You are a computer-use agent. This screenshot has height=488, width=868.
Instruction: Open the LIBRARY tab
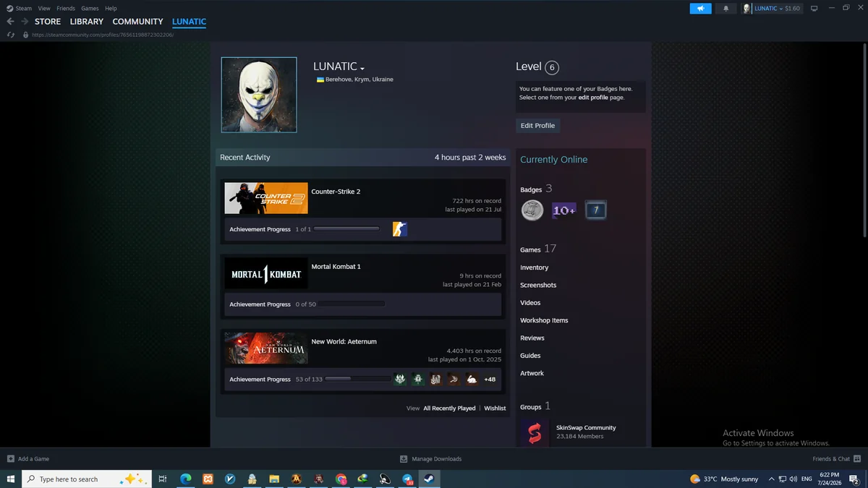pyautogui.click(x=87, y=22)
